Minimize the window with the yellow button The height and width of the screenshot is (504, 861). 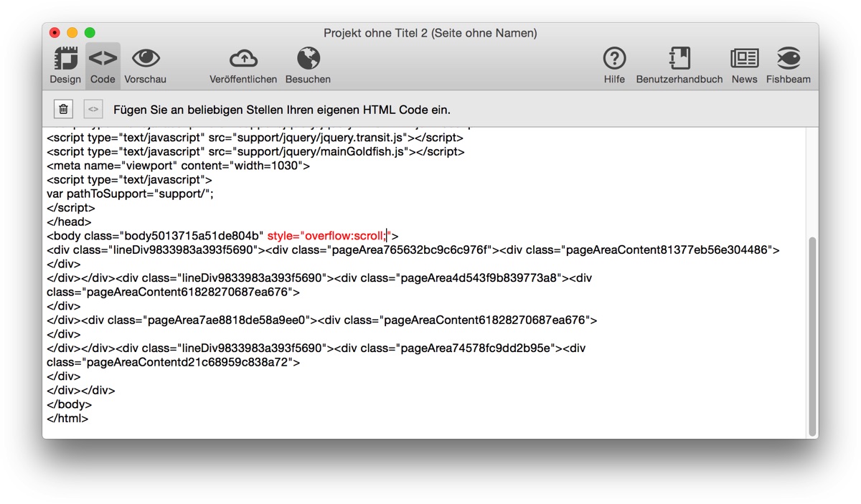tap(72, 33)
